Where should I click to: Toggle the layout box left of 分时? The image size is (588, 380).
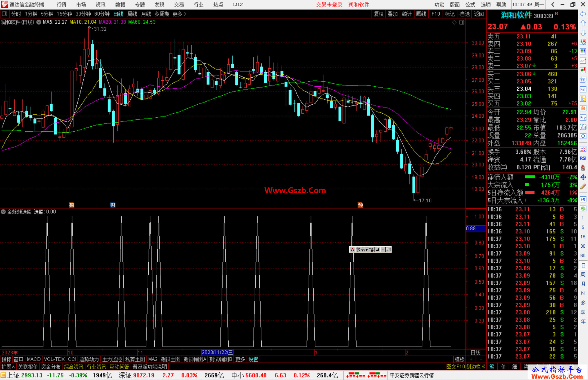click(x=5, y=14)
